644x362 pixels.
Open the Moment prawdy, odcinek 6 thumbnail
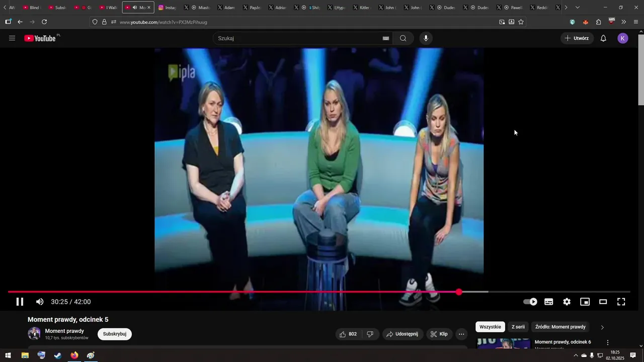(503, 344)
